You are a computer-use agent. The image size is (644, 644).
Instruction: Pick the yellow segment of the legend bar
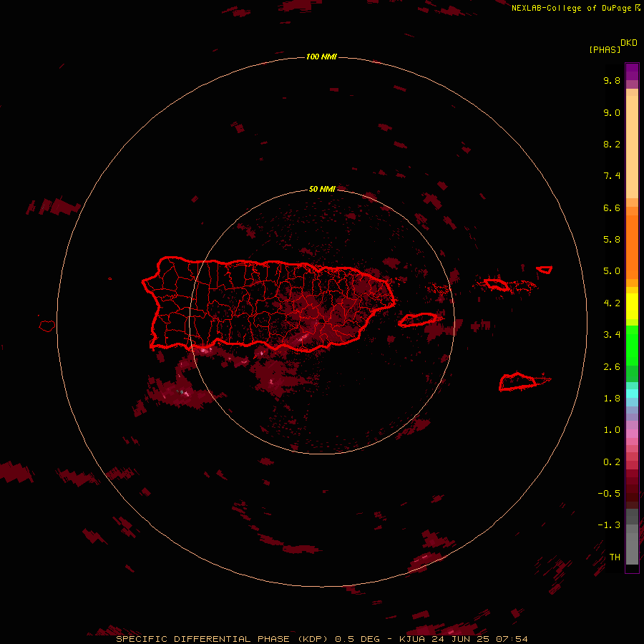point(632,306)
